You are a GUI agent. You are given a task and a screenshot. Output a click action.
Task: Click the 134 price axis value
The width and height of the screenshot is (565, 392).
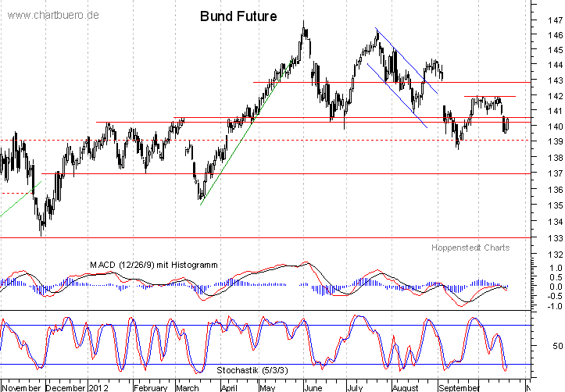pos(555,222)
